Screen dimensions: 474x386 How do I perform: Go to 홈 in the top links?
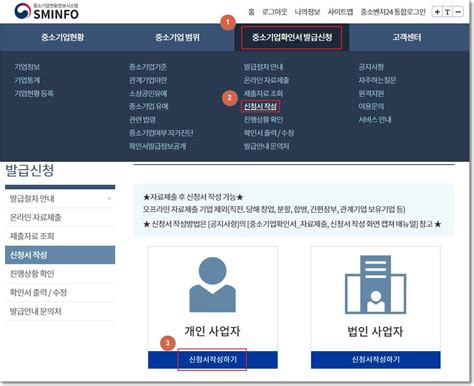pyautogui.click(x=251, y=12)
